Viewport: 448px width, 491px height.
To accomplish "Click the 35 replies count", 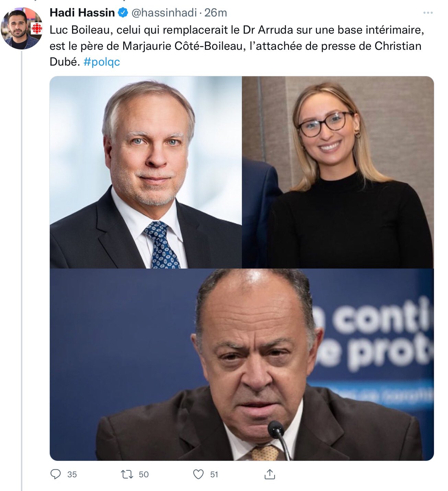I will click(x=72, y=475).
